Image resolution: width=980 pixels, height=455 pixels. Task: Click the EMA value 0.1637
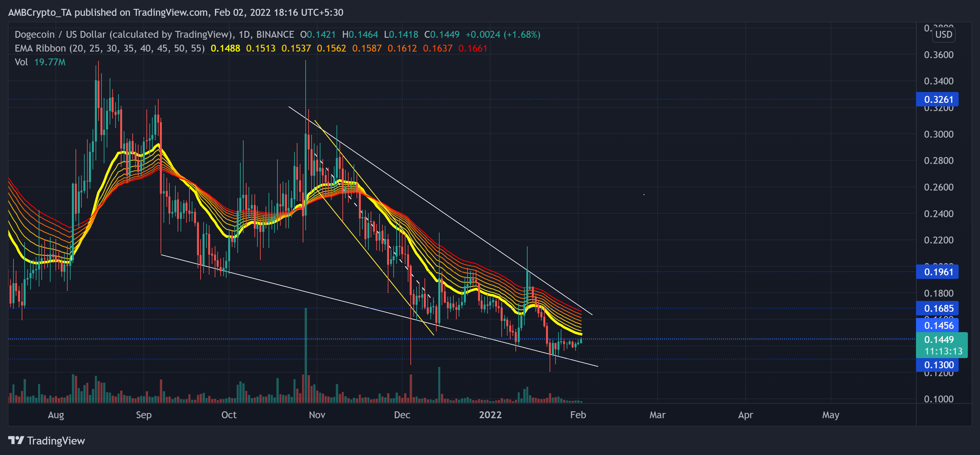pyautogui.click(x=438, y=48)
